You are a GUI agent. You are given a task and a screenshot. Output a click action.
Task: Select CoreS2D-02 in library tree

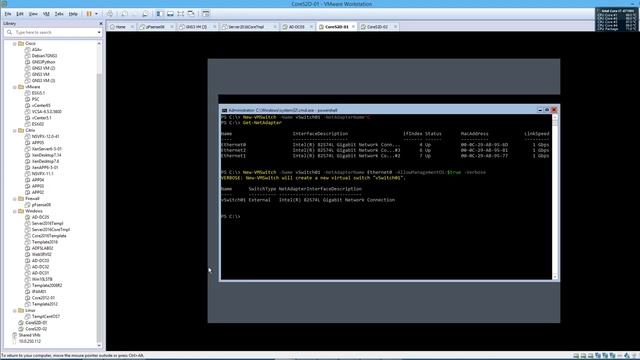click(36, 329)
